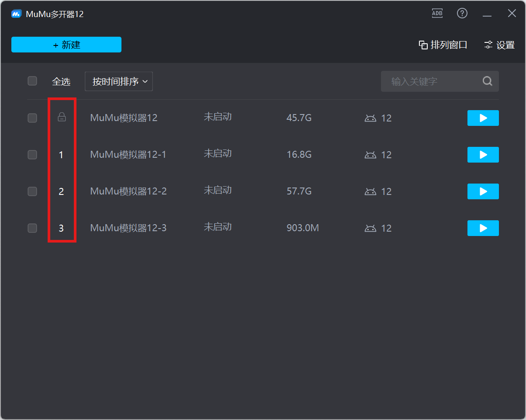Launch MuMu模拟器12-3 with its play button

pyautogui.click(x=483, y=228)
